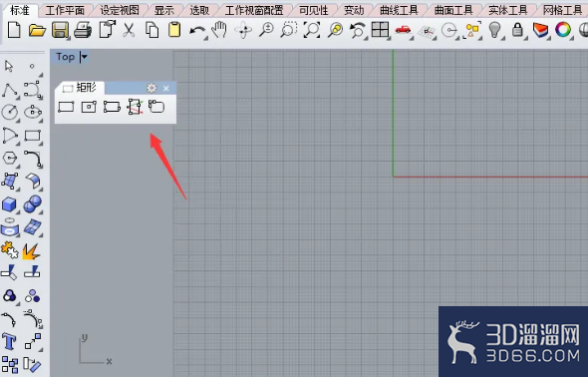Activate Zoom dynamic magnifier
Image resolution: width=588 pixels, height=377 pixels.
pos(266,30)
